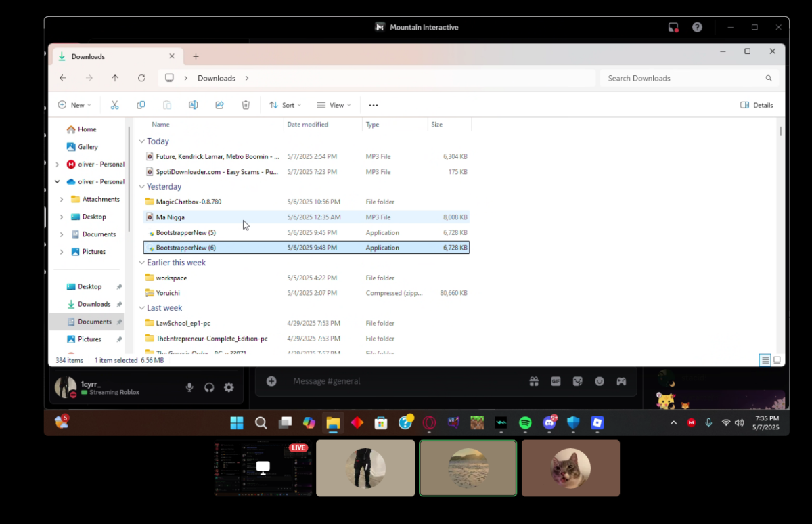Viewport: 812px width, 524px height.
Task: Click the Share icon in toolbar
Action: click(x=219, y=105)
